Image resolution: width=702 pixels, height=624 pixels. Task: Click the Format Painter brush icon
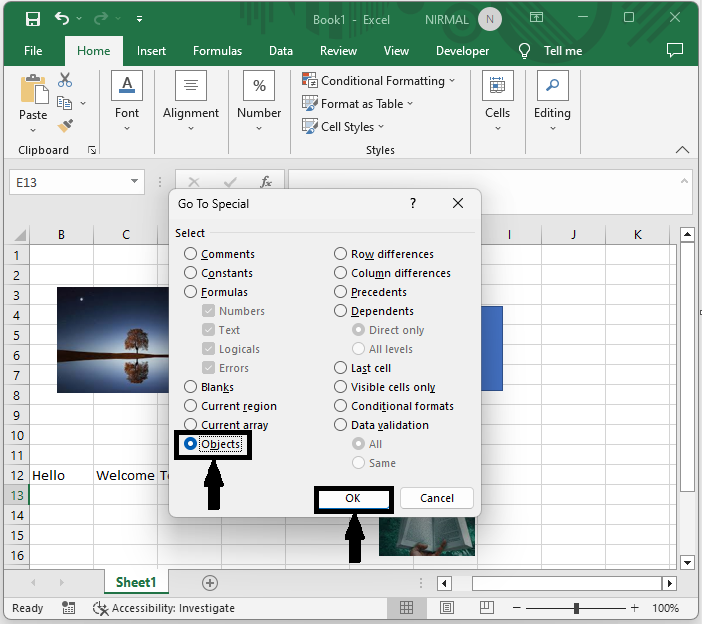click(x=65, y=126)
